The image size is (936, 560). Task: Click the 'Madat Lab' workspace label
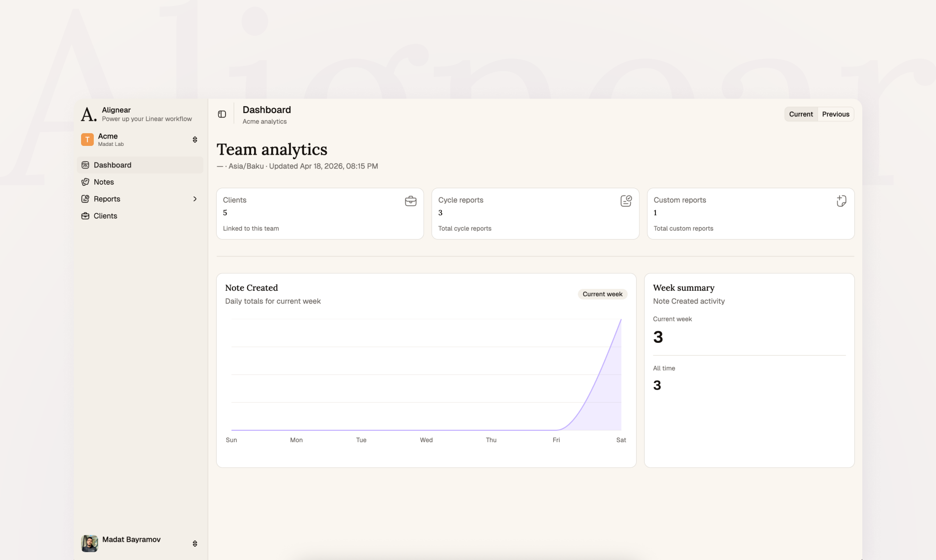pyautogui.click(x=111, y=144)
